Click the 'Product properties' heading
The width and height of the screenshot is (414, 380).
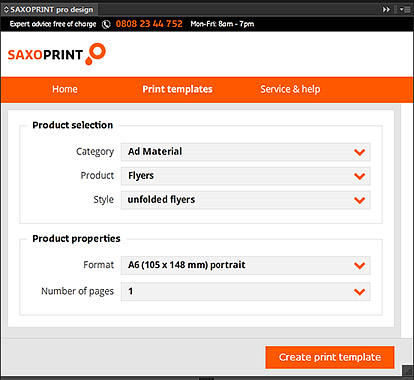[x=76, y=239]
